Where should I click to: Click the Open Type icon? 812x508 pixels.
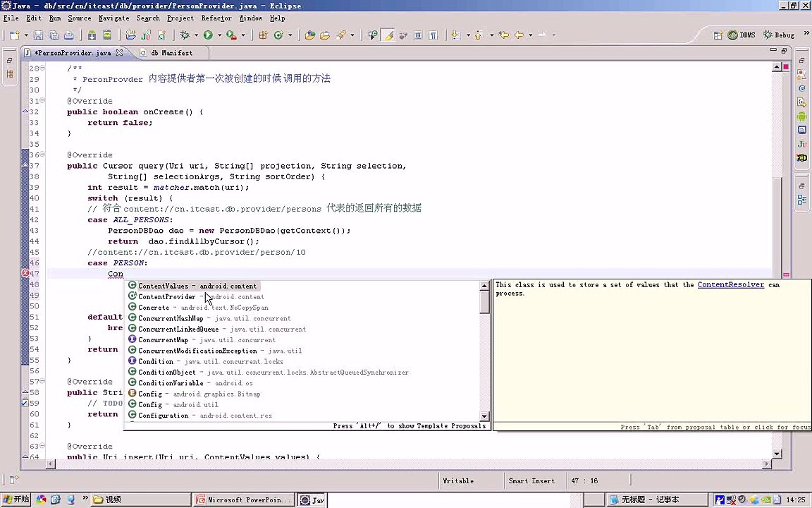pyautogui.click(x=309, y=35)
